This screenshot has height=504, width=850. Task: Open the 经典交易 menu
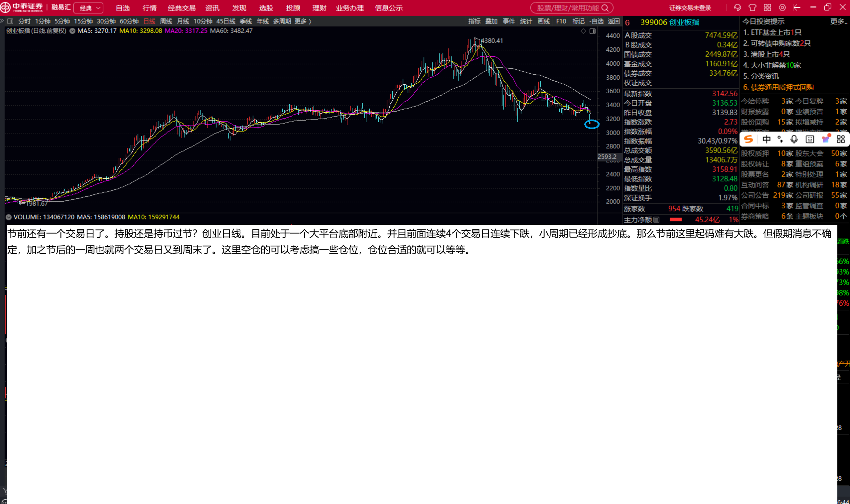tap(181, 8)
